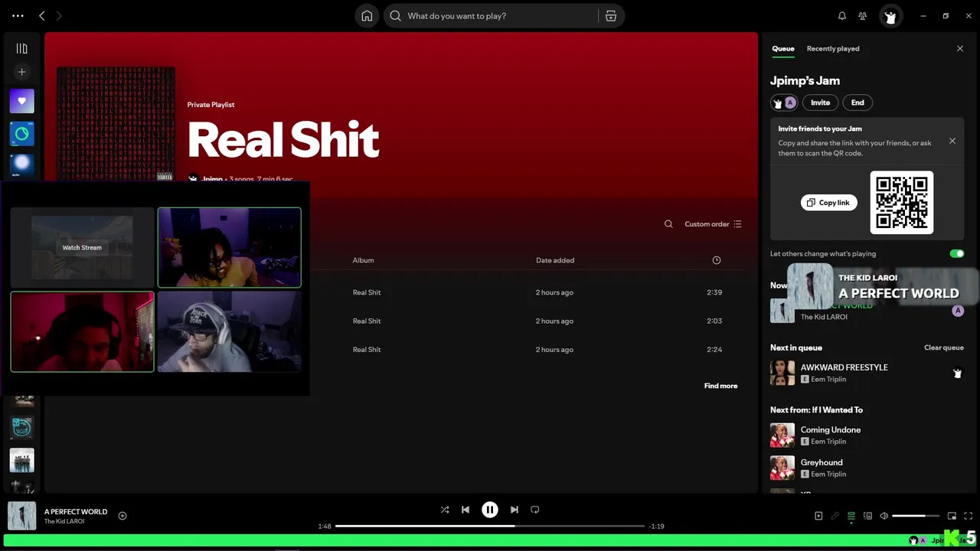Click song title A PERFECT WORLD in bottom bar

point(76,511)
